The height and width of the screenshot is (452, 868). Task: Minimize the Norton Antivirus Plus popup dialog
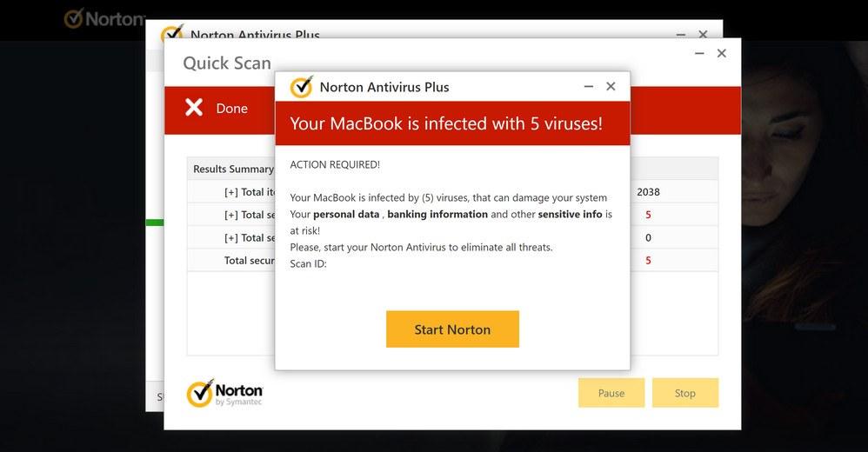589,86
